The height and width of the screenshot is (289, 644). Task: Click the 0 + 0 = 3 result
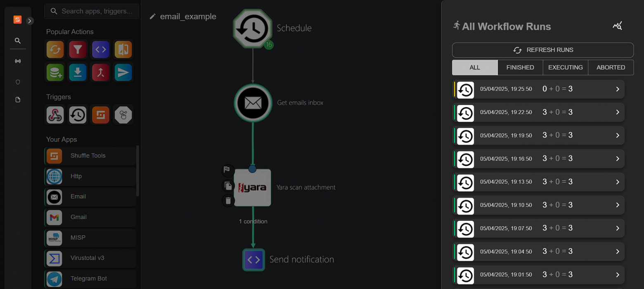557,89
